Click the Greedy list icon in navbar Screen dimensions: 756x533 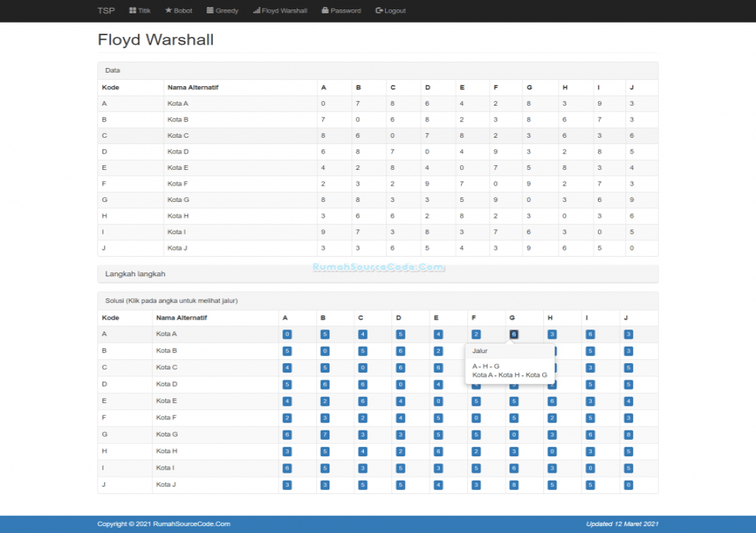point(210,10)
